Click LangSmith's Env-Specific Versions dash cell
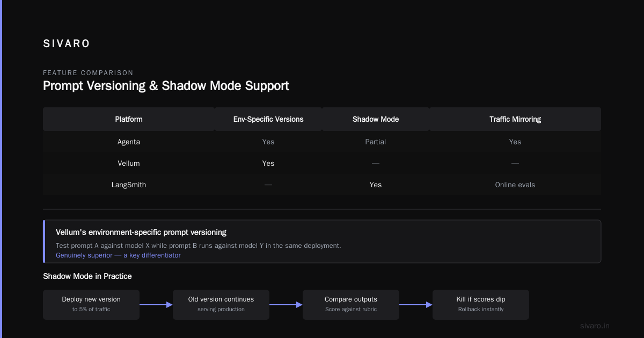644x338 pixels. click(268, 185)
